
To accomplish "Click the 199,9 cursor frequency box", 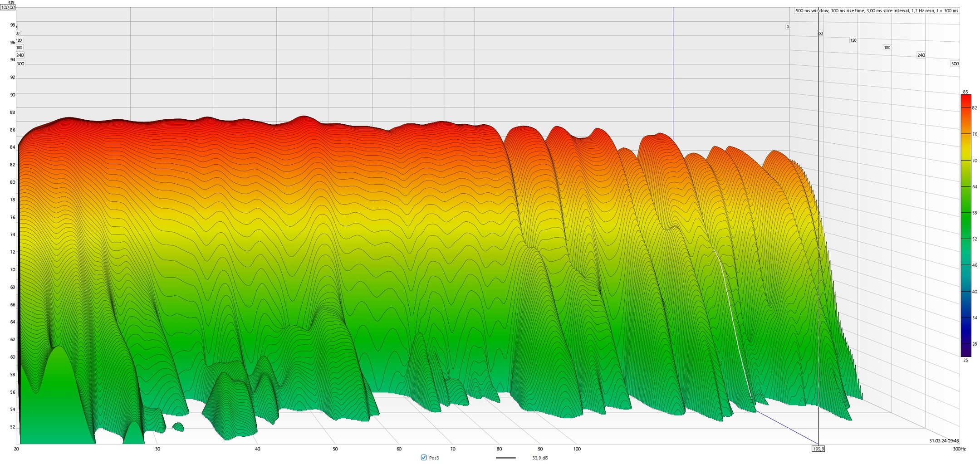I will click(x=818, y=449).
